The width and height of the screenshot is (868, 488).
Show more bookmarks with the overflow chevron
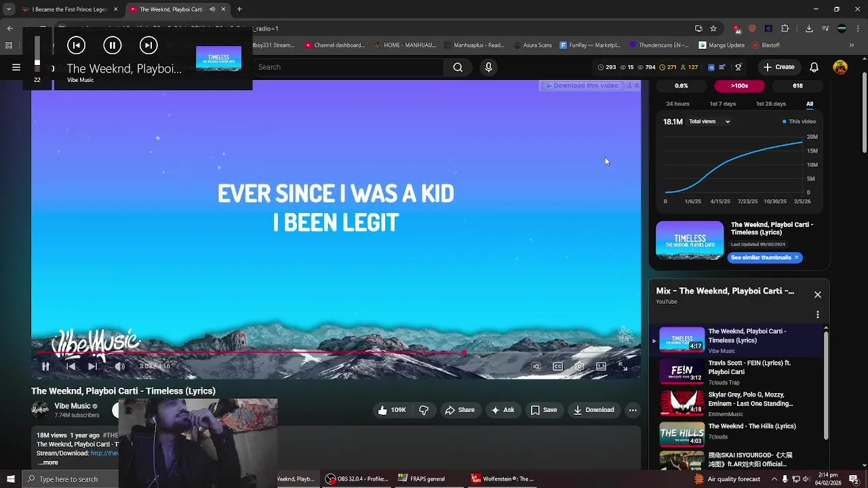[x=852, y=45]
